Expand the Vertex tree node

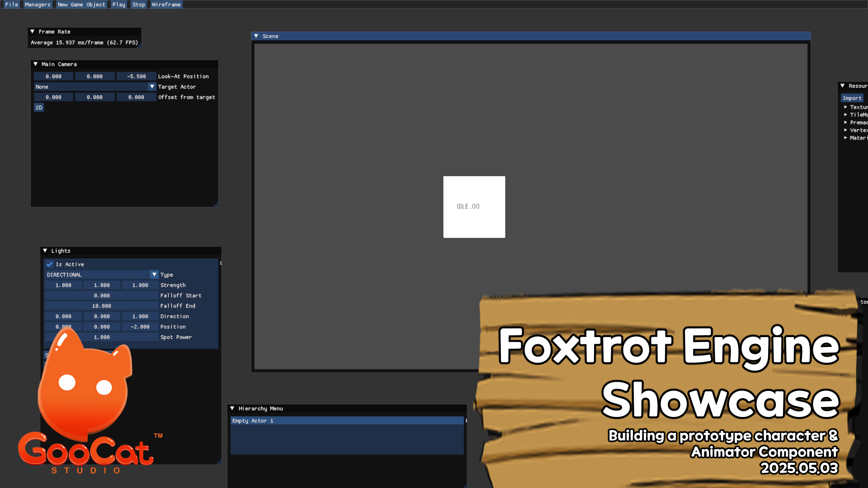tap(845, 130)
